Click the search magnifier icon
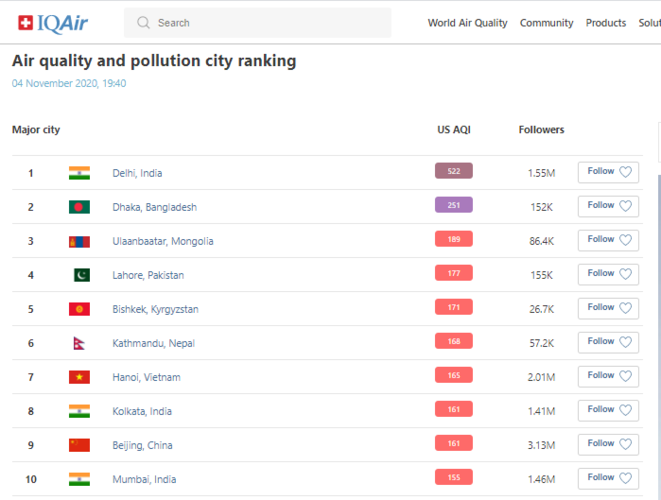Image resolution: width=661 pixels, height=500 pixels. pyautogui.click(x=144, y=23)
